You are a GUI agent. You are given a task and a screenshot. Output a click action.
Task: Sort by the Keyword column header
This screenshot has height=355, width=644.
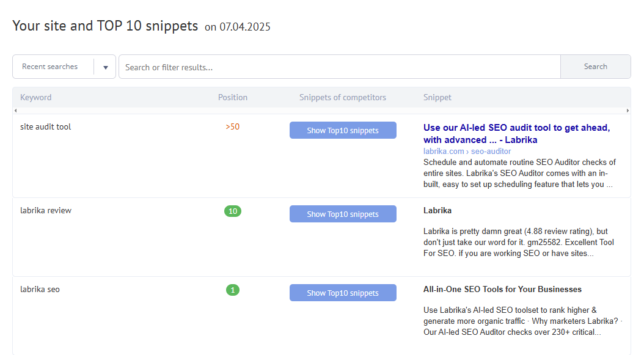click(35, 97)
